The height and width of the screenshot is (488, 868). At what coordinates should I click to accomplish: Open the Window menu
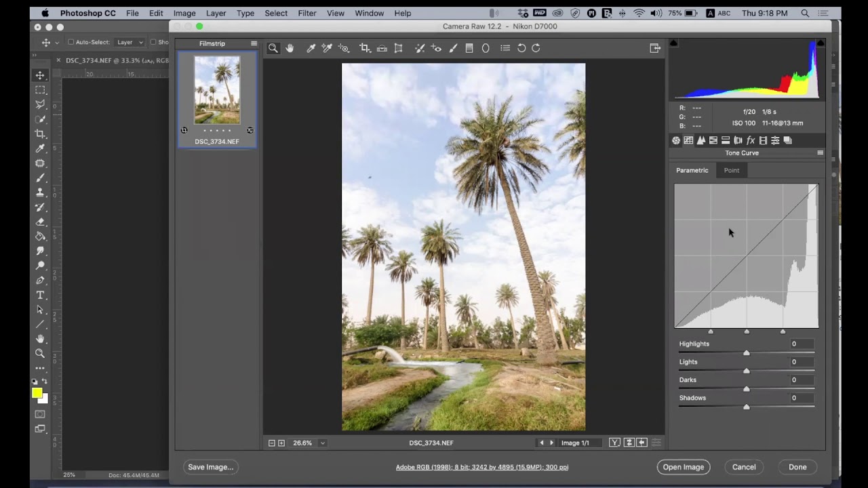click(369, 13)
